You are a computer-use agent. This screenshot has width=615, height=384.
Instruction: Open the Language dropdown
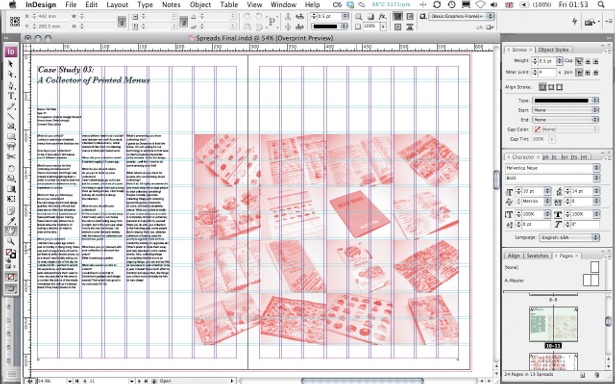pyautogui.click(x=569, y=237)
